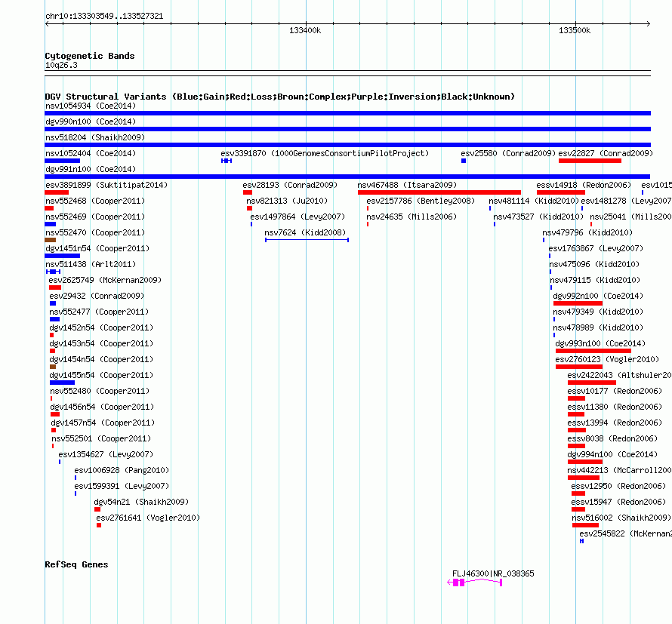The height and width of the screenshot is (624, 672).
Task: Click the esv25580 (Conrad2009) label
Action: tap(508, 153)
